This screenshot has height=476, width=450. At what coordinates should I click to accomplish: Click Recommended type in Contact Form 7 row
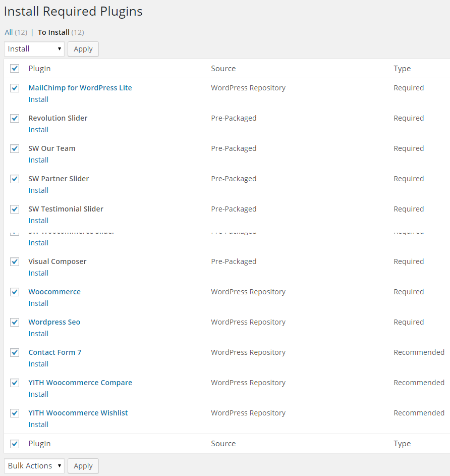pyautogui.click(x=419, y=352)
